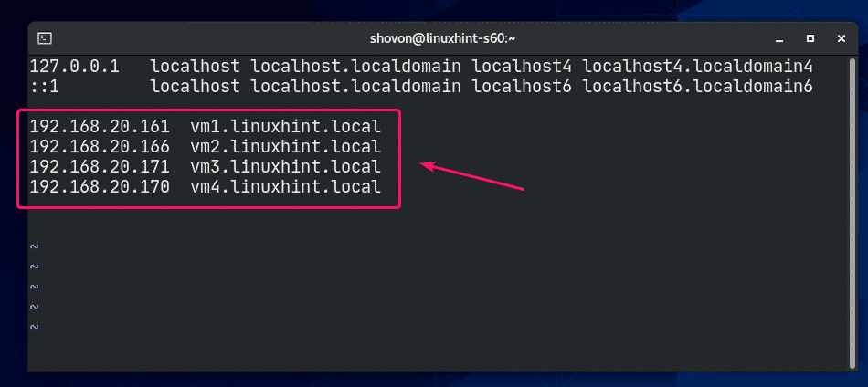
Task: Open the terminal icon menu in the title bar
Action: [45, 38]
